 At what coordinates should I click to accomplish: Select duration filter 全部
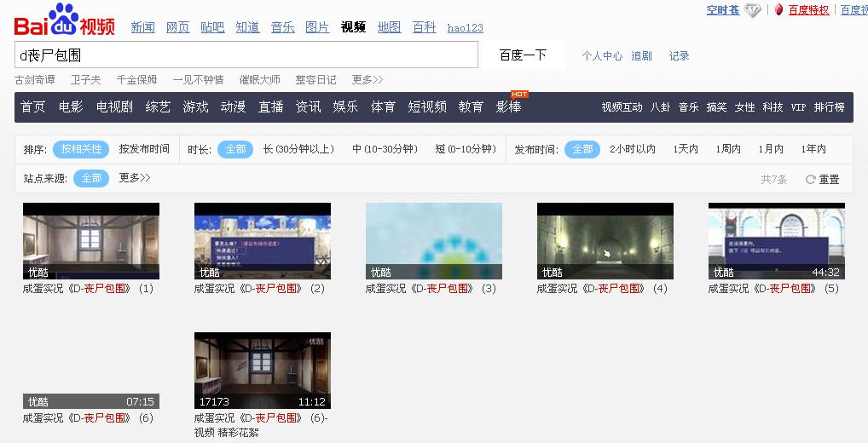click(x=236, y=149)
